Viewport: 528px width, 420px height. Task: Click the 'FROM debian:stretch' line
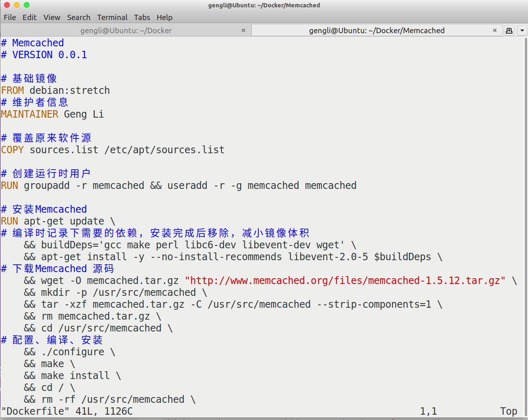[55, 91]
